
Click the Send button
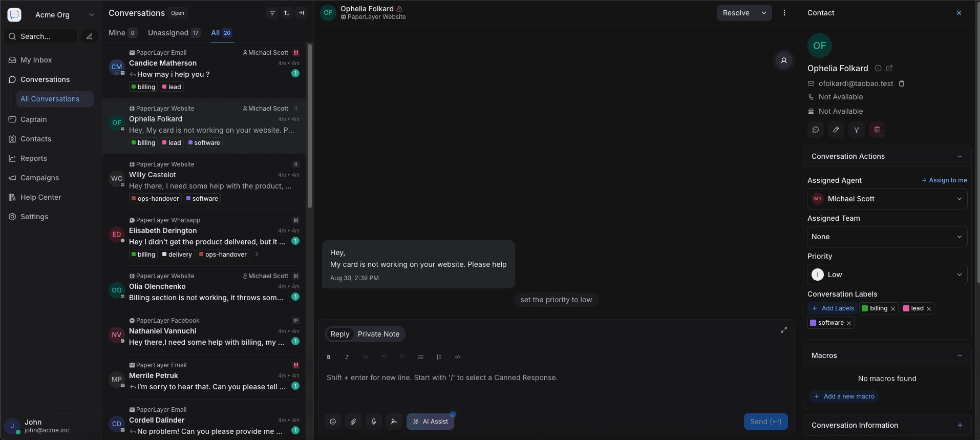click(x=765, y=422)
